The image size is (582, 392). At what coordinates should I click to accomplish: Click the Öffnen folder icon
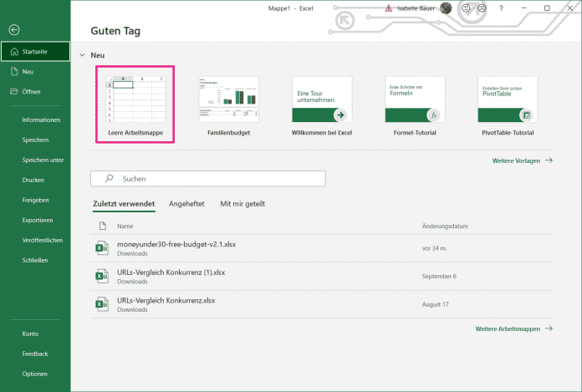point(14,92)
